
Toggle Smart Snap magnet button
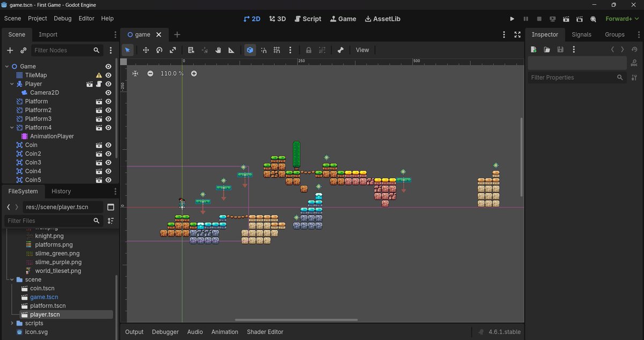[x=264, y=50]
